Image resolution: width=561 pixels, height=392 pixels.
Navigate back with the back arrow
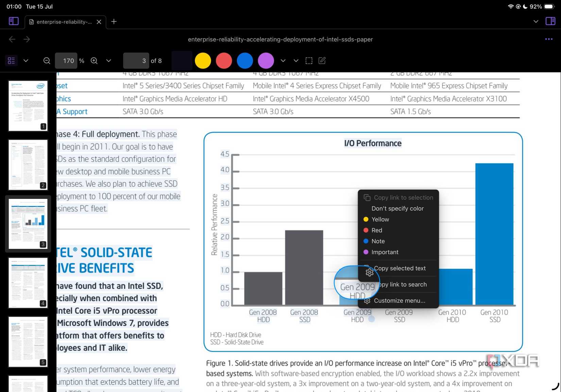pyautogui.click(x=12, y=39)
